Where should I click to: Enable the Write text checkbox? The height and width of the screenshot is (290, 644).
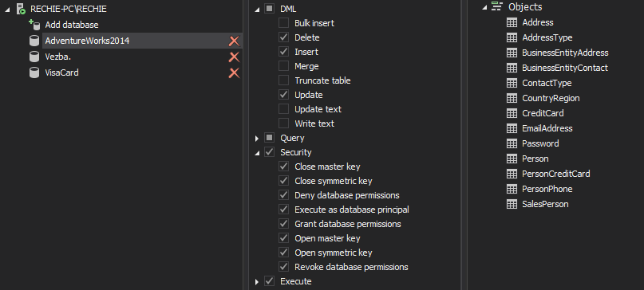click(284, 123)
